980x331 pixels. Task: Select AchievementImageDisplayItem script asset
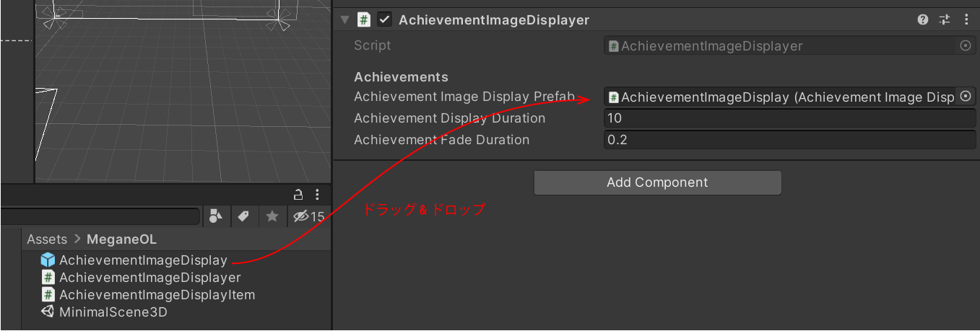coord(148,295)
